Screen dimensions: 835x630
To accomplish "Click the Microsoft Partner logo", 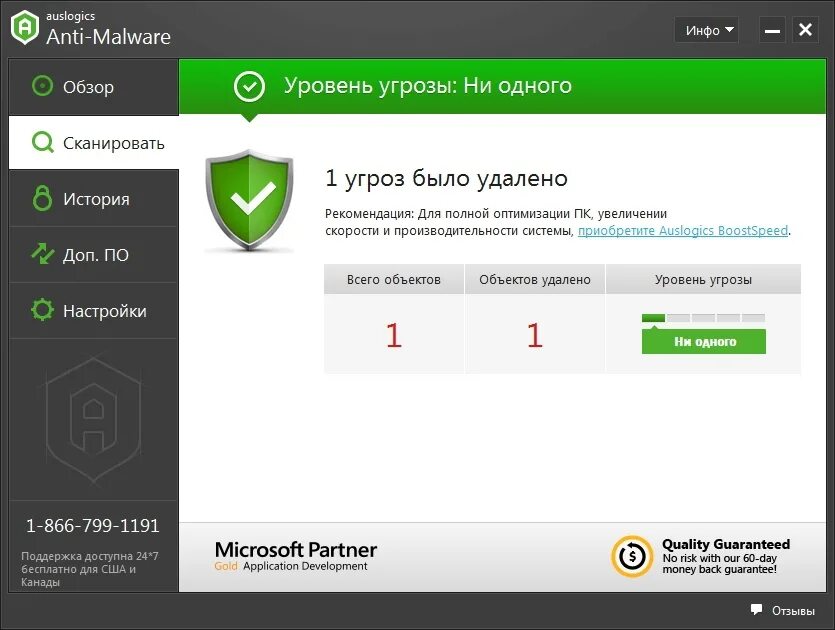I will click(296, 556).
